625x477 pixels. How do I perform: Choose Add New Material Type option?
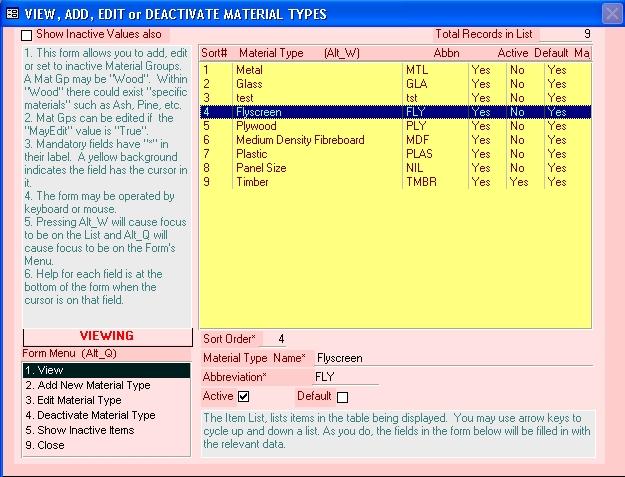(x=106, y=385)
